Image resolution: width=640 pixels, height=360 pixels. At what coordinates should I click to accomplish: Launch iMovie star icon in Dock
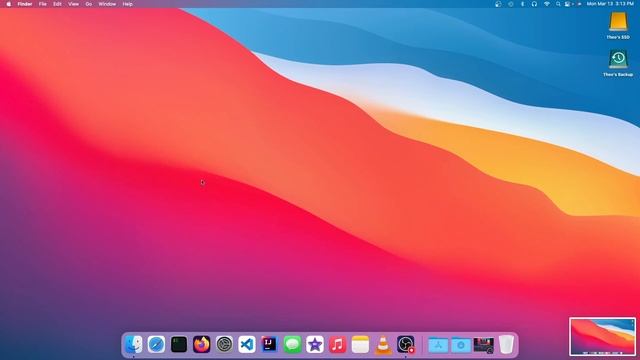pyautogui.click(x=315, y=344)
